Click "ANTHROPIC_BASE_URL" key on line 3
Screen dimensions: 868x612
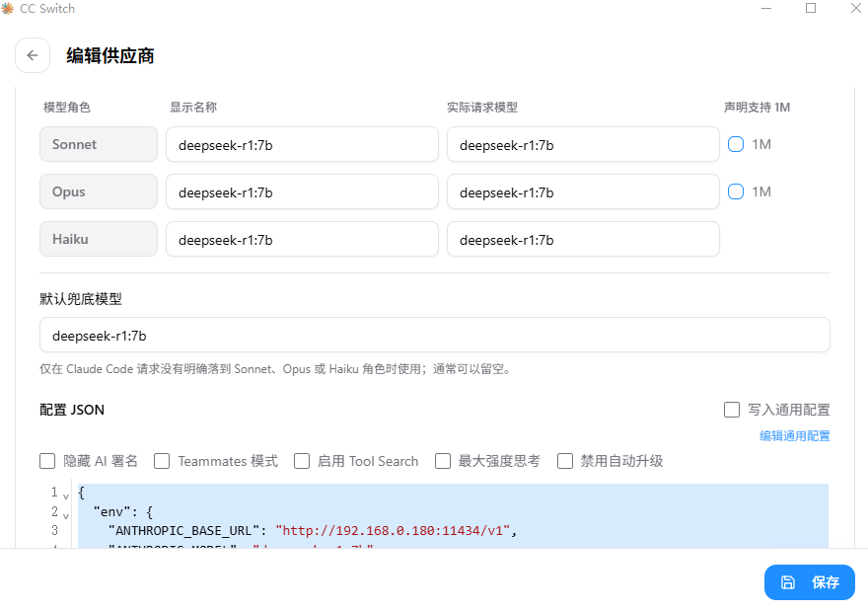184,531
